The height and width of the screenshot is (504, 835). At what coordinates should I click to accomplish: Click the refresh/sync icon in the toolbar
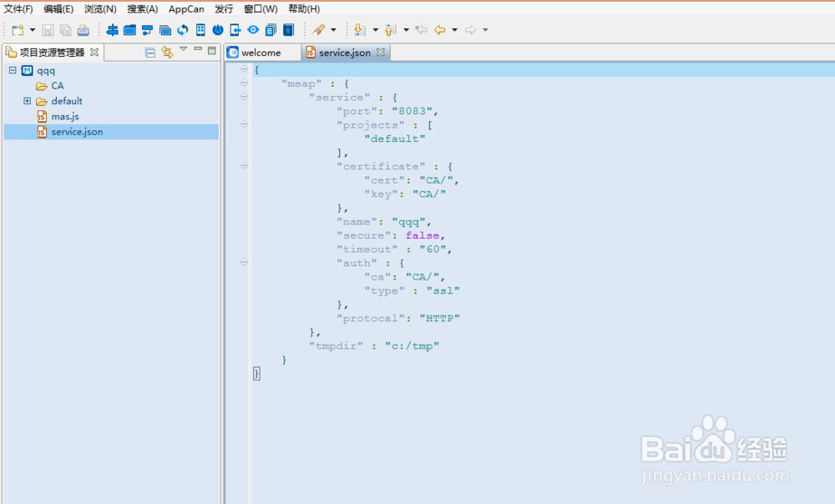pyautogui.click(x=182, y=30)
